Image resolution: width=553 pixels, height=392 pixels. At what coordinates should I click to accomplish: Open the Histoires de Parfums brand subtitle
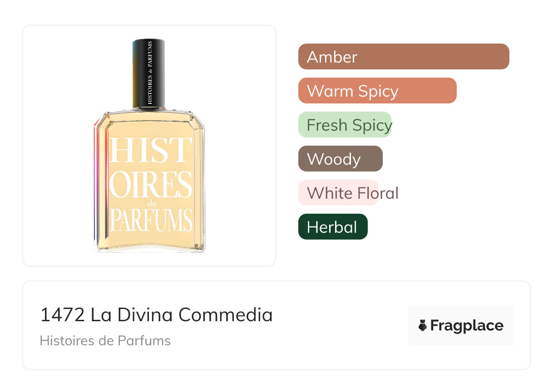(105, 341)
